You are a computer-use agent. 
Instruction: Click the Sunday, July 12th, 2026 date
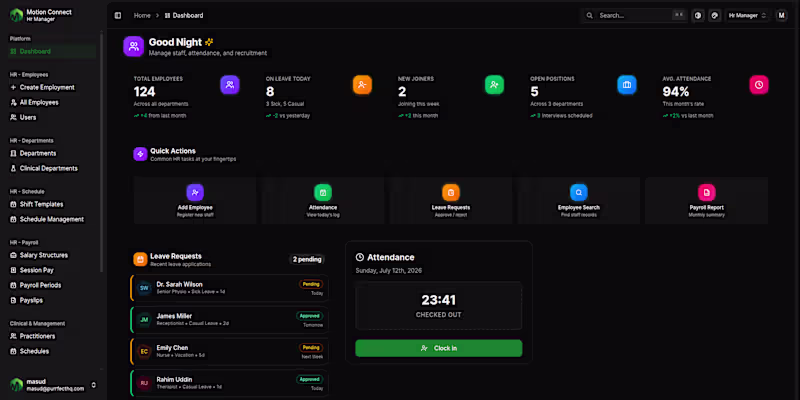tap(389, 270)
